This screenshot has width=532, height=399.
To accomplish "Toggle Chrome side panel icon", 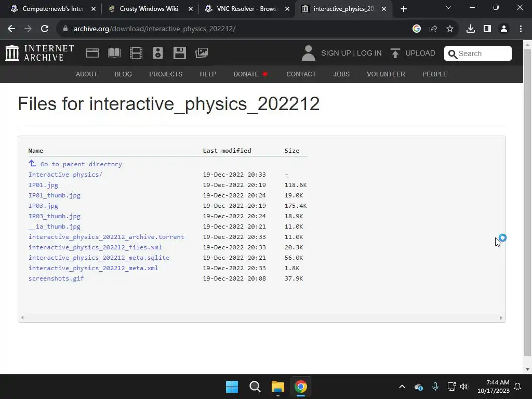I will (x=487, y=29).
